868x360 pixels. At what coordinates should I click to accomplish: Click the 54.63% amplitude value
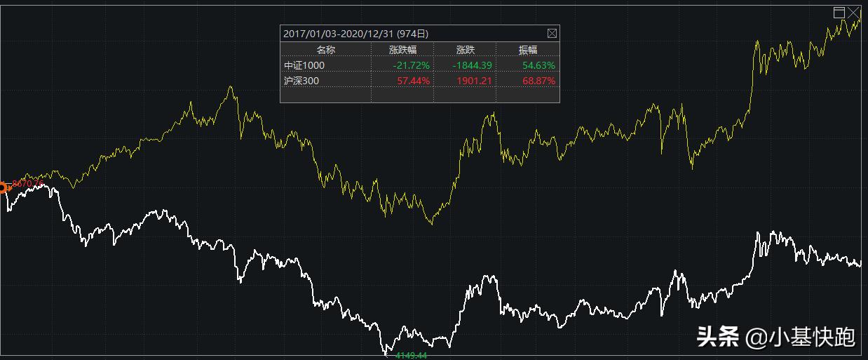coord(539,65)
